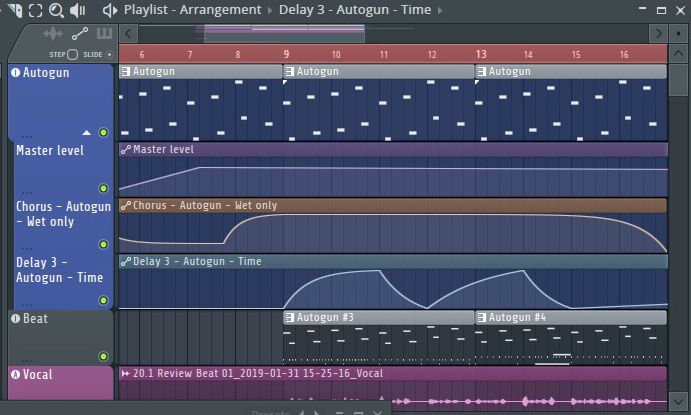Viewport: 691px width, 415px height.
Task: Click bar 13 on the timeline ruler
Action: pos(481,54)
